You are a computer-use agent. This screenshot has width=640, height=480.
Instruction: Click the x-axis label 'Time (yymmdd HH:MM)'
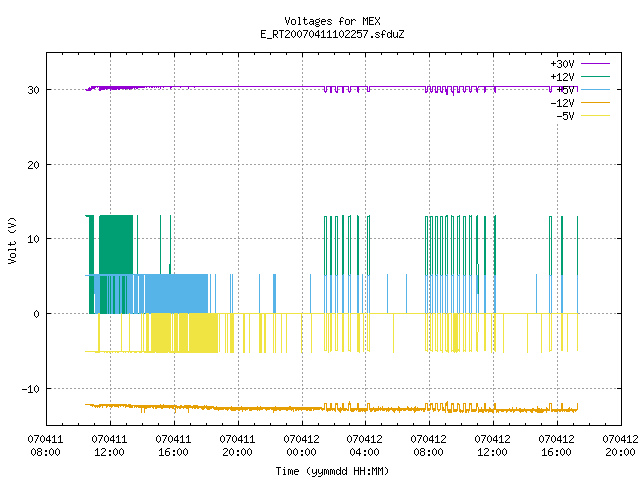coord(332,471)
